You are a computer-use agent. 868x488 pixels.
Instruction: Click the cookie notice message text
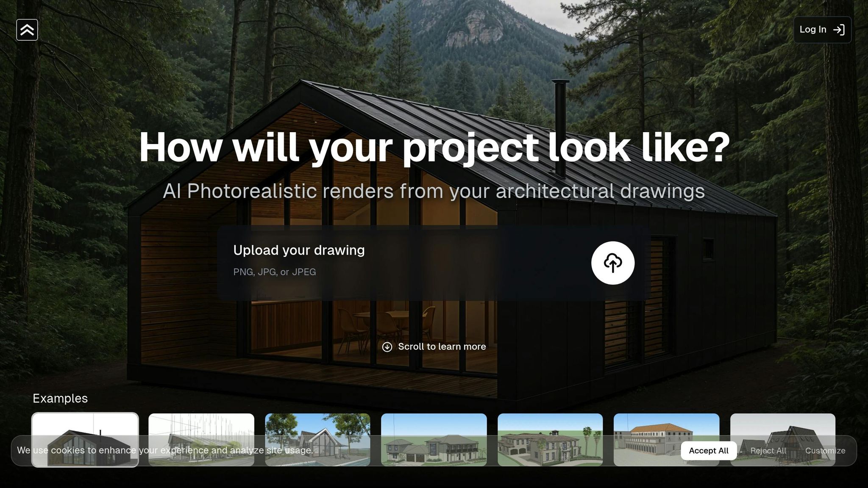click(165, 450)
